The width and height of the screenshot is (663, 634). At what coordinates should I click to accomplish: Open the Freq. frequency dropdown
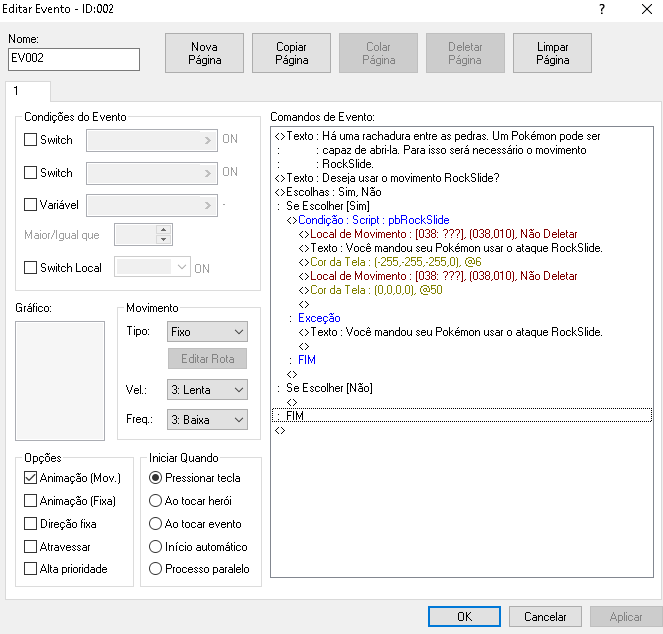pyautogui.click(x=207, y=420)
